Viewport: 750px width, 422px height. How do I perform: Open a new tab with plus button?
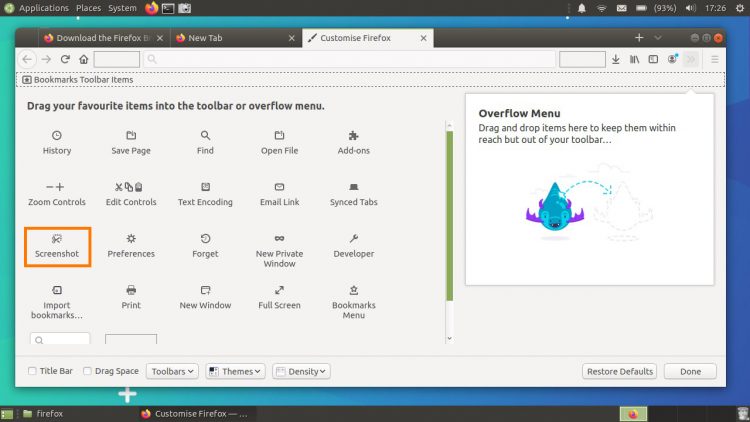click(639, 38)
